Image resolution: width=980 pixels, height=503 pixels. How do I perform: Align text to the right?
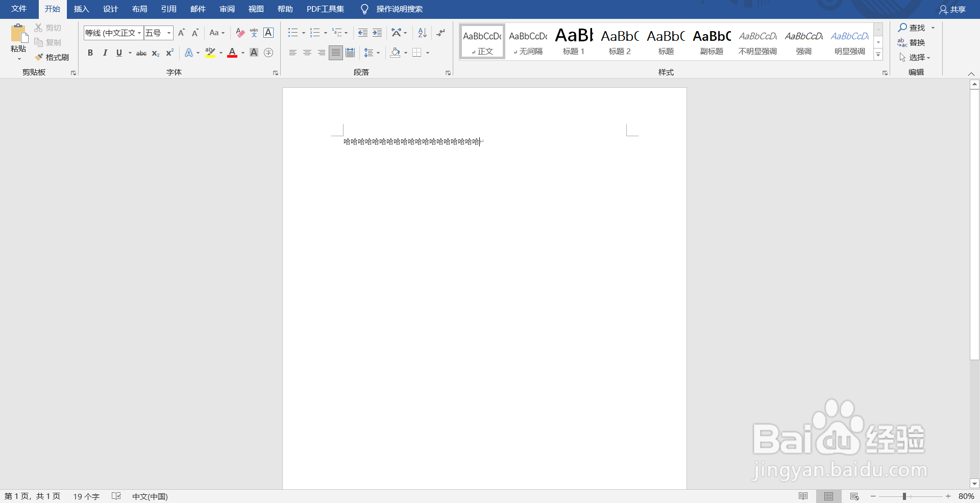(321, 53)
